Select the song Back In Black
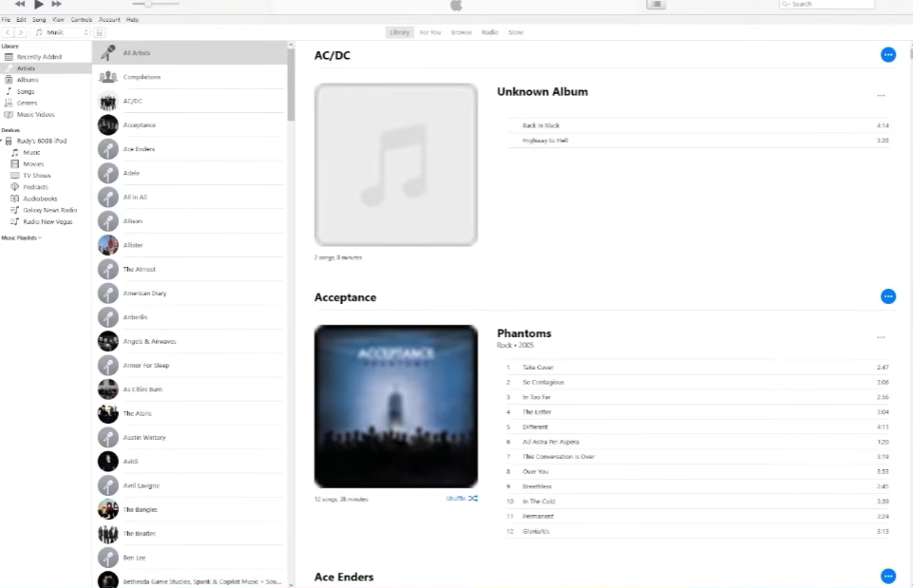The image size is (913, 588). coord(698,125)
